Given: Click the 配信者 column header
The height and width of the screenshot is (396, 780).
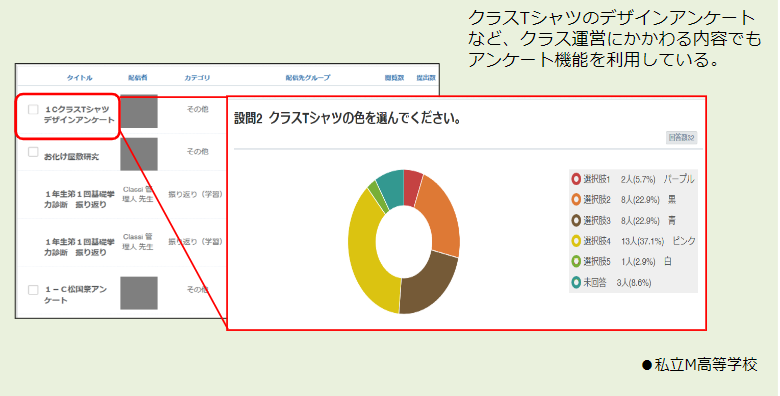Looking at the screenshot, I should click(138, 78).
